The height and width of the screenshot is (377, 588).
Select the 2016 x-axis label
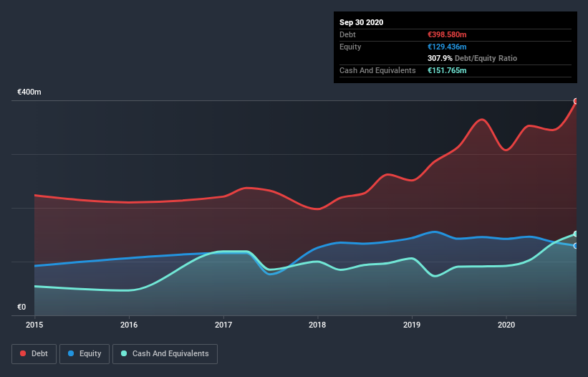tap(129, 325)
